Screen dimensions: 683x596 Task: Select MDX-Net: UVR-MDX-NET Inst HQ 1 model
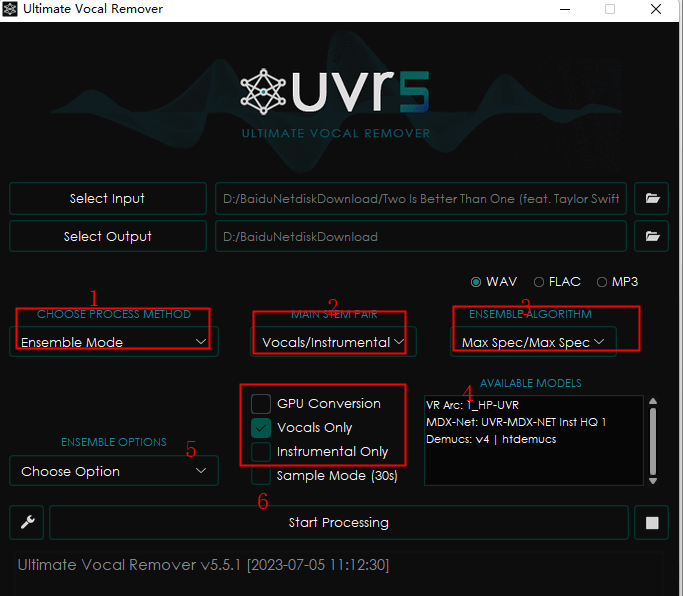[x=516, y=422]
